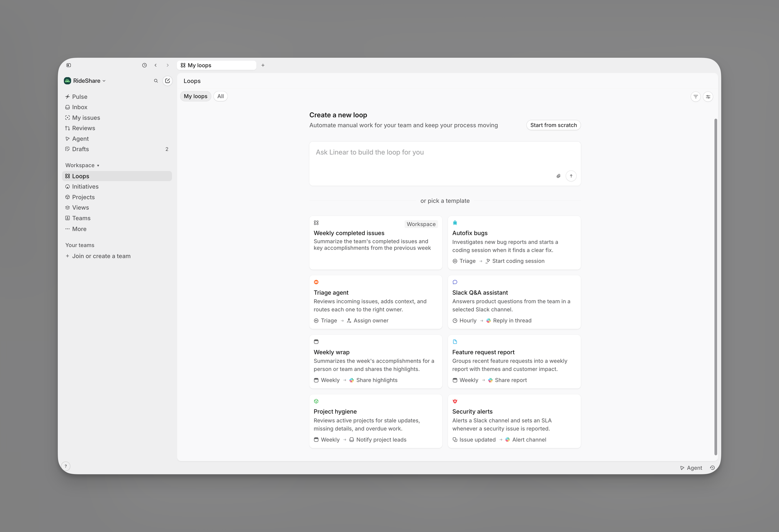Expand More in the sidebar
779x532 pixels.
[x=117, y=229]
